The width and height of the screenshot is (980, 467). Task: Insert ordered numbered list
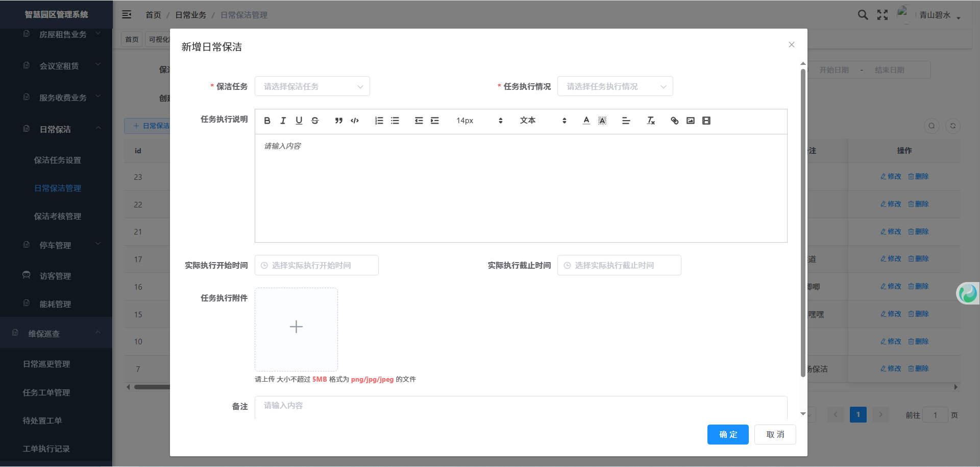pyautogui.click(x=379, y=121)
